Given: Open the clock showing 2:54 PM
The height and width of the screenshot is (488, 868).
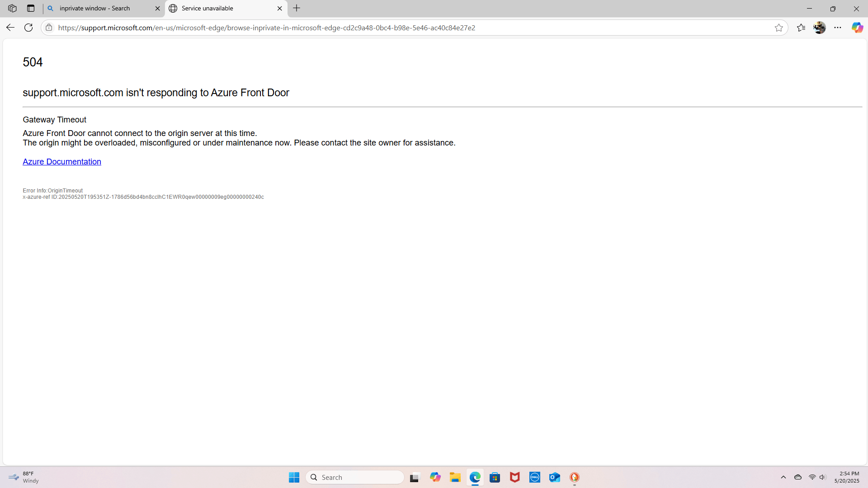Looking at the screenshot, I should [x=847, y=477].
